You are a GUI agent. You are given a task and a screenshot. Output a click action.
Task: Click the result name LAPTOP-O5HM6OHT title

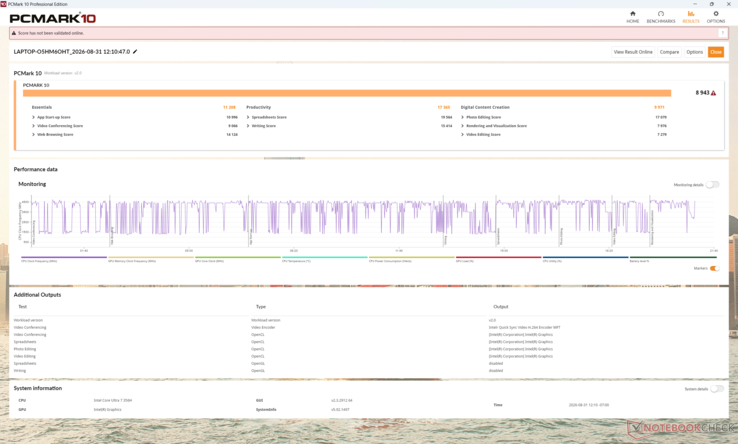point(72,52)
